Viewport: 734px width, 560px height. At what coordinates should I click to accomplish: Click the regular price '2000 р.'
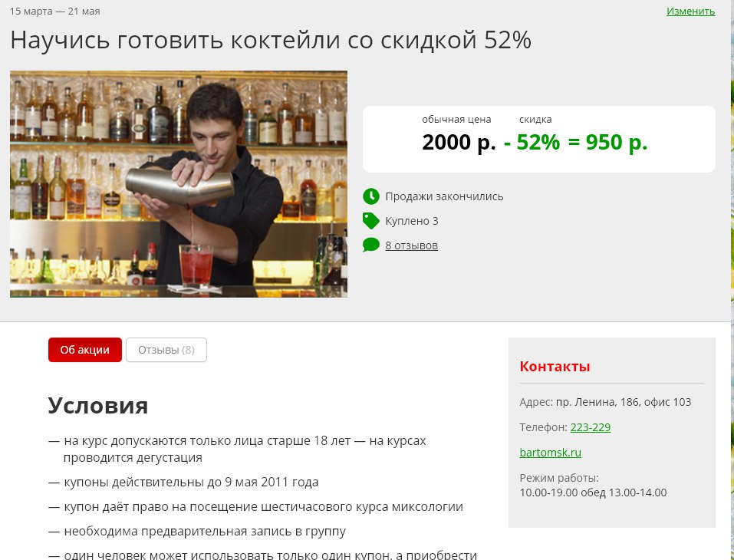[x=459, y=142]
